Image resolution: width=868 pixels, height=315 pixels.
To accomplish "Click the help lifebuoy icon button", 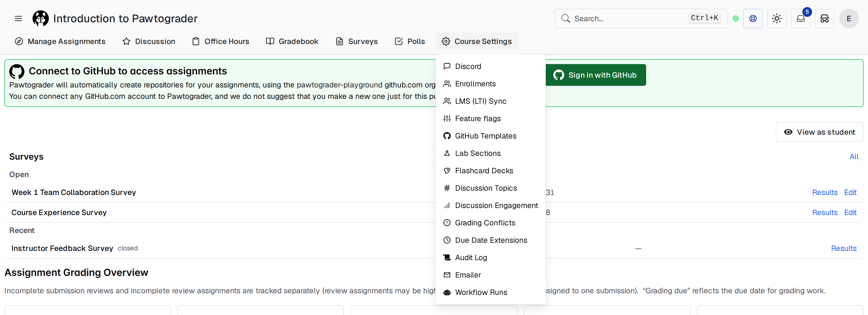I will click(x=753, y=18).
